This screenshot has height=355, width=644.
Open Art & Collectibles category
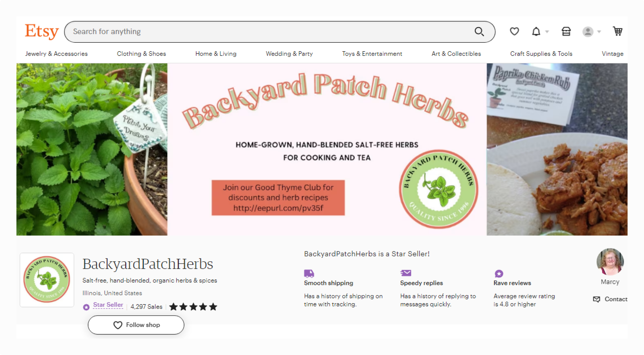tap(456, 54)
